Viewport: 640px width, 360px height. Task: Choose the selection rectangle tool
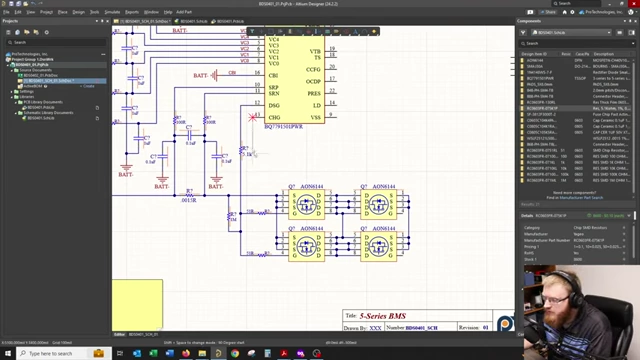tap(271, 31)
